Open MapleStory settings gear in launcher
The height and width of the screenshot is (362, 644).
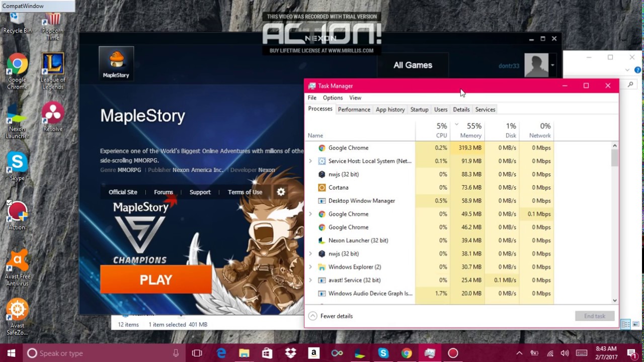[x=281, y=192]
